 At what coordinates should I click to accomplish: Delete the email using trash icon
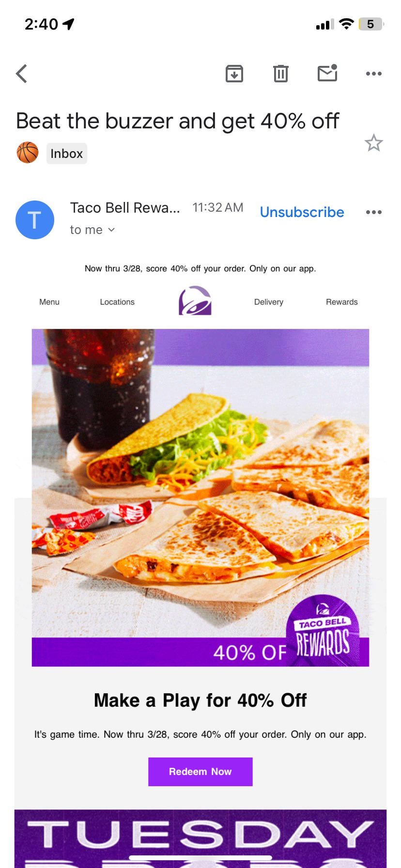point(281,74)
